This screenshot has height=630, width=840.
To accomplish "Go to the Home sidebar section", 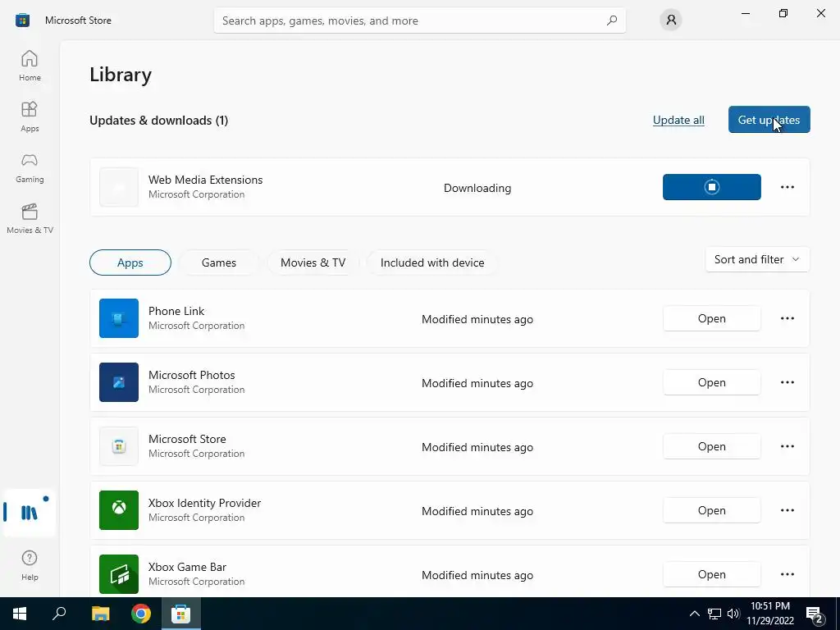I will pos(30,66).
